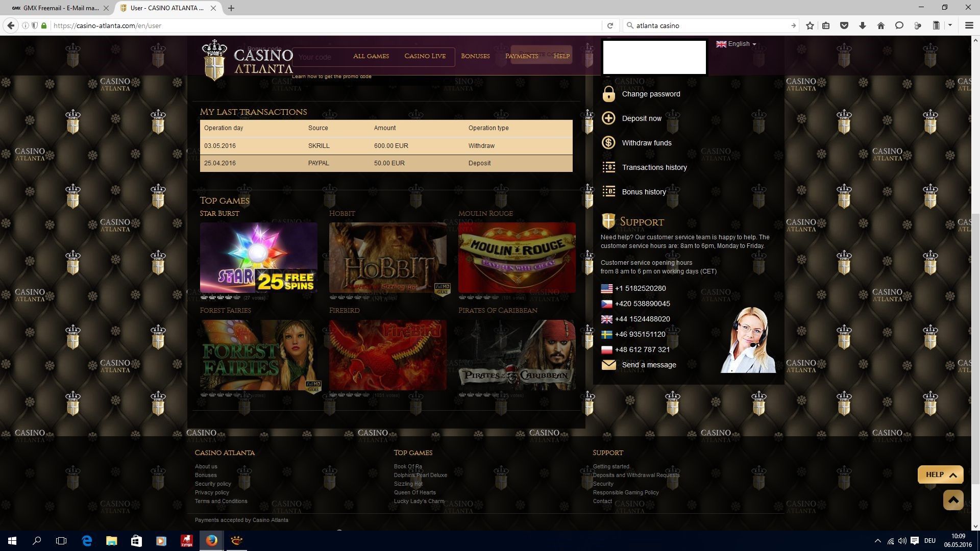Click the Withdraw funds link
The width and height of the screenshot is (980, 551).
[647, 143]
